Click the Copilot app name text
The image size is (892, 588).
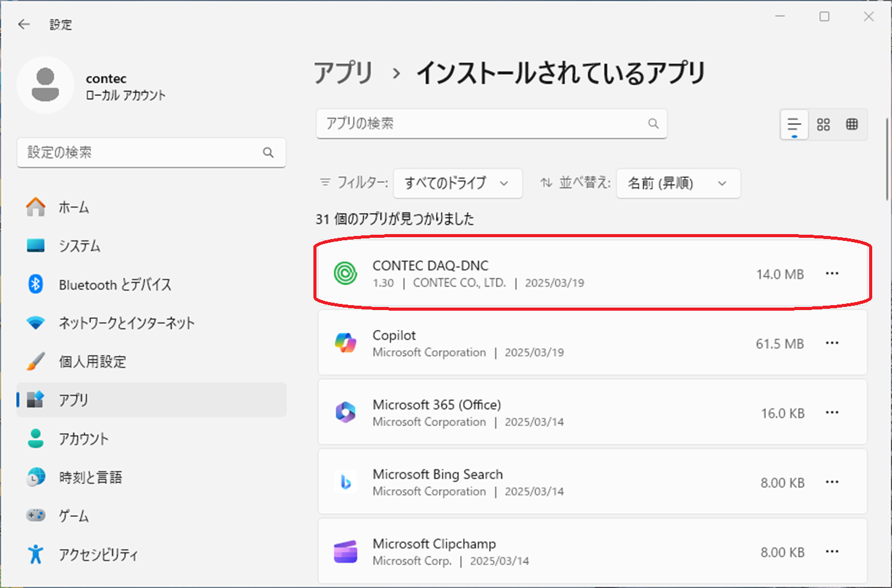click(394, 335)
